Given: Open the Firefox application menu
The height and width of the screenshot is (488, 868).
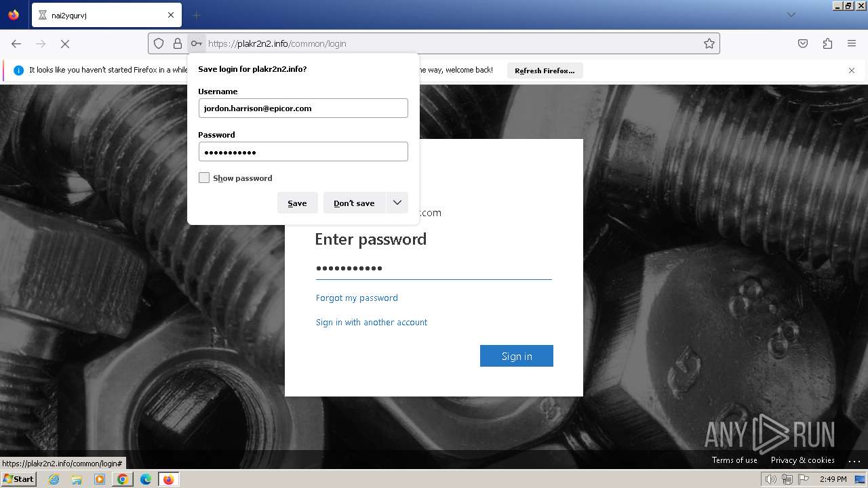Looking at the screenshot, I should point(852,43).
